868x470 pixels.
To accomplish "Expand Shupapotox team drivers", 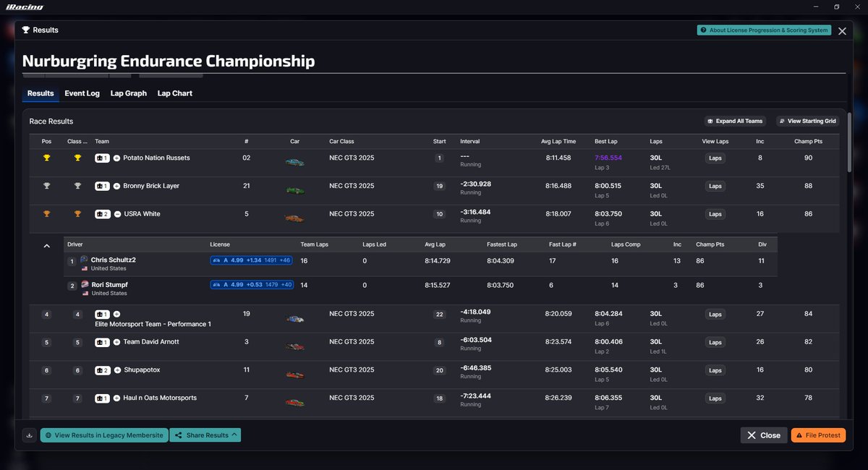I will 116,370.
